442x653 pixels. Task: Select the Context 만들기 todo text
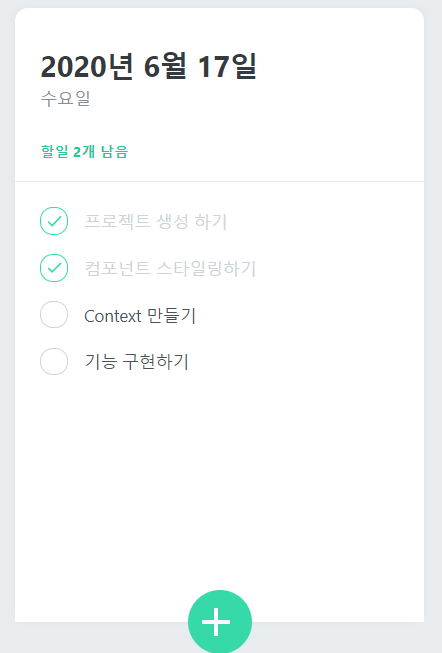click(140, 316)
